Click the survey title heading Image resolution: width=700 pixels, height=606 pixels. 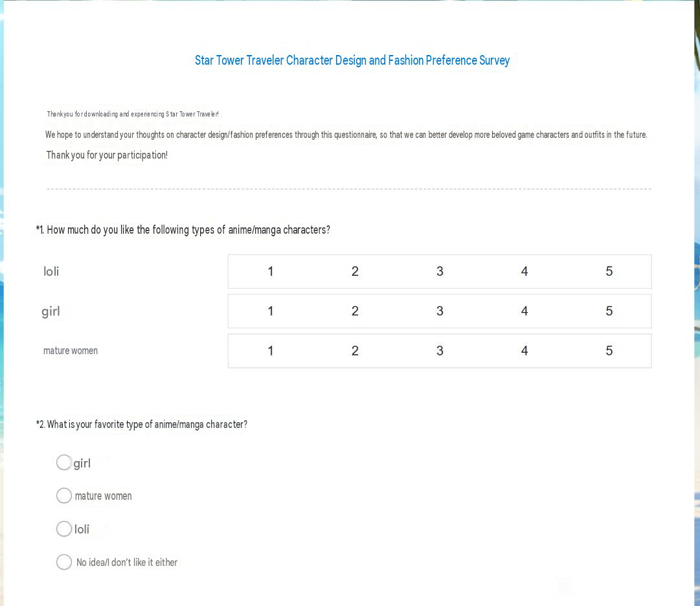[352, 60]
